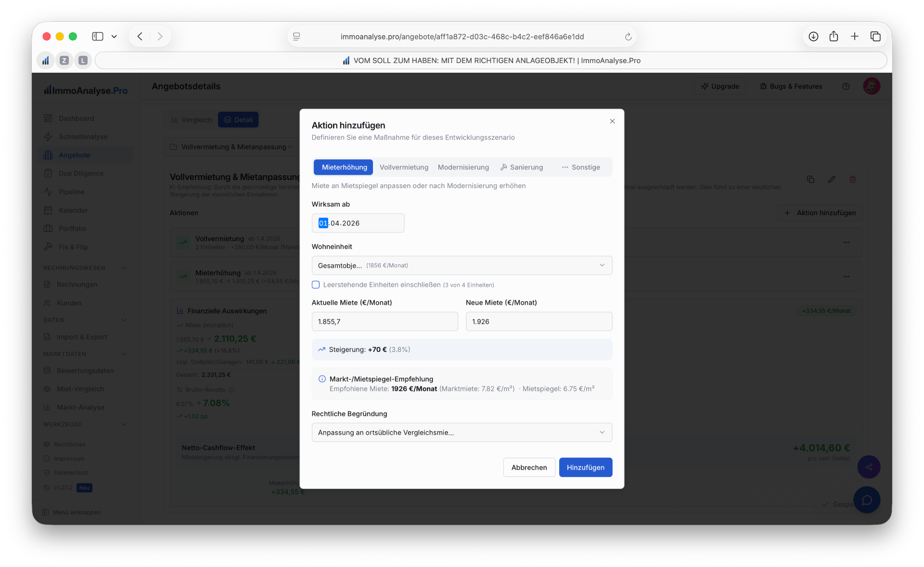The image size is (924, 567).
Task: Open the Wohneinheit dropdown
Action: point(462,266)
